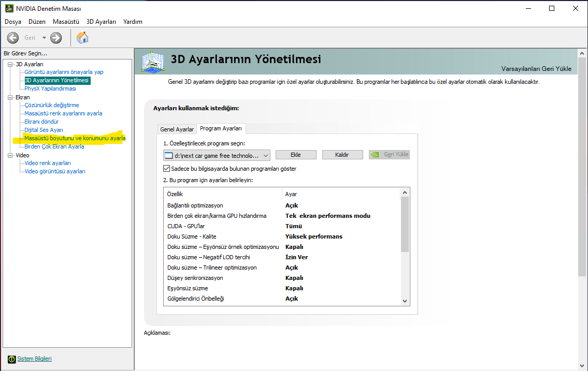Click the settings list scrollbar thumb
Screen dimensions: 588x371
(x=405, y=224)
